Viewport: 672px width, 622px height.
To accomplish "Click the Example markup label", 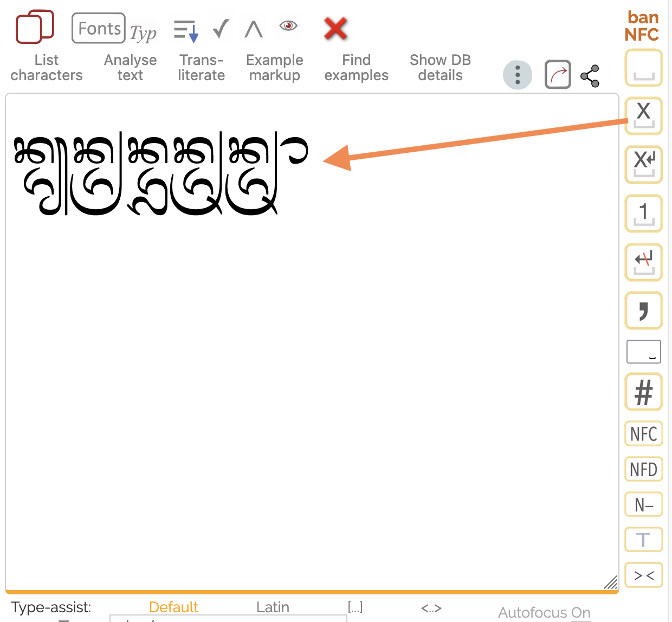I will 275,68.
